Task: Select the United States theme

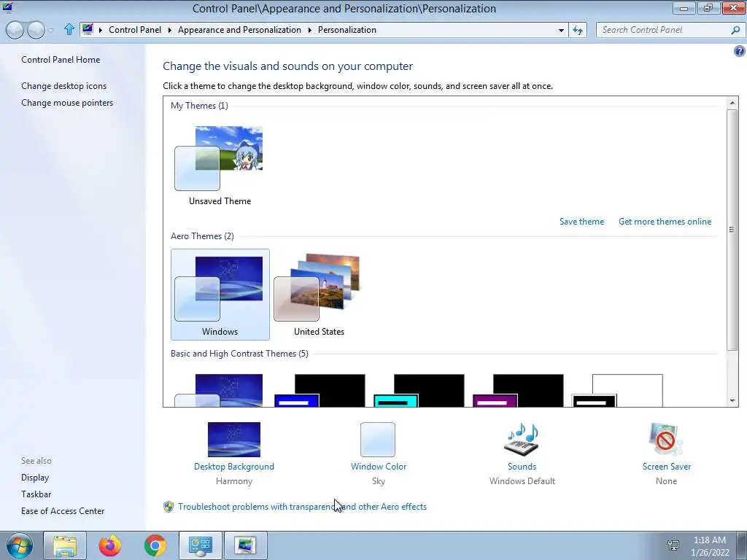Action: coord(319,295)
